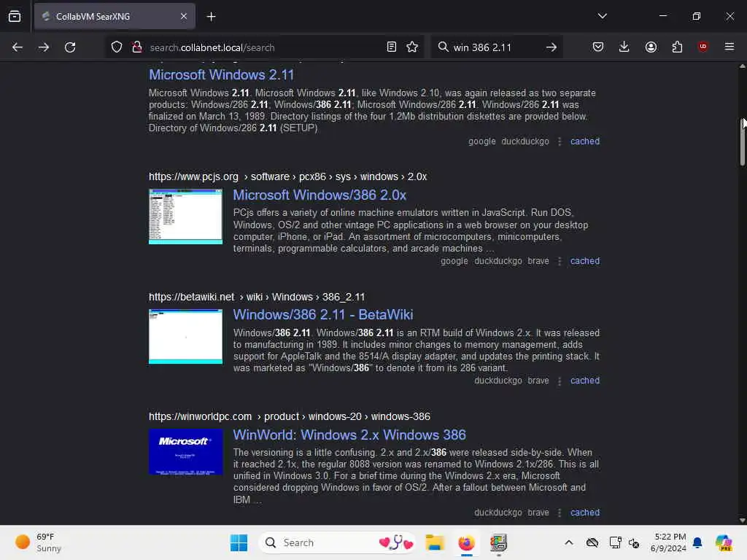
Task: Click the connection security padlock icon
Action: pyautogui.click(x=136, y=47)
